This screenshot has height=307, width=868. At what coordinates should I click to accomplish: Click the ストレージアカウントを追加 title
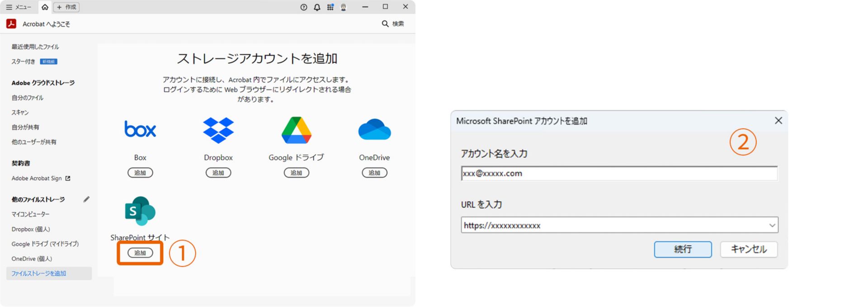tap(257, 58)
